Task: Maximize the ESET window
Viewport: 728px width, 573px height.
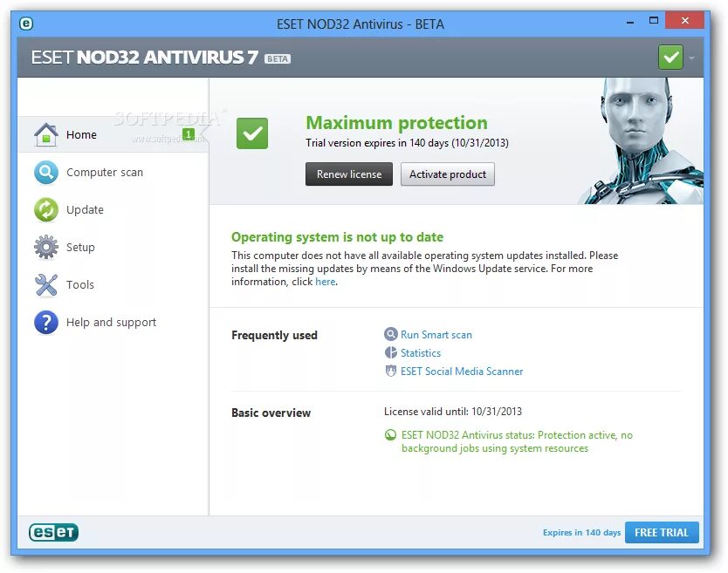Action: click(x=653, y=20)
